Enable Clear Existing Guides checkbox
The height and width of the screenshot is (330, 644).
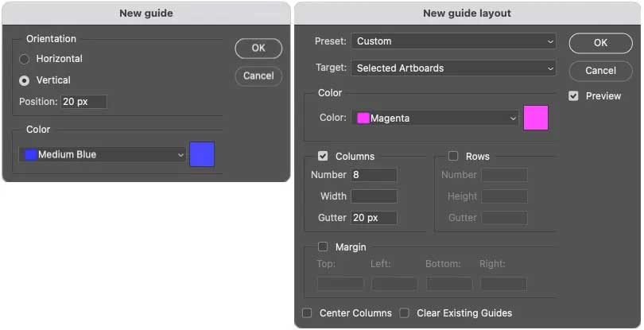(405, 313)
